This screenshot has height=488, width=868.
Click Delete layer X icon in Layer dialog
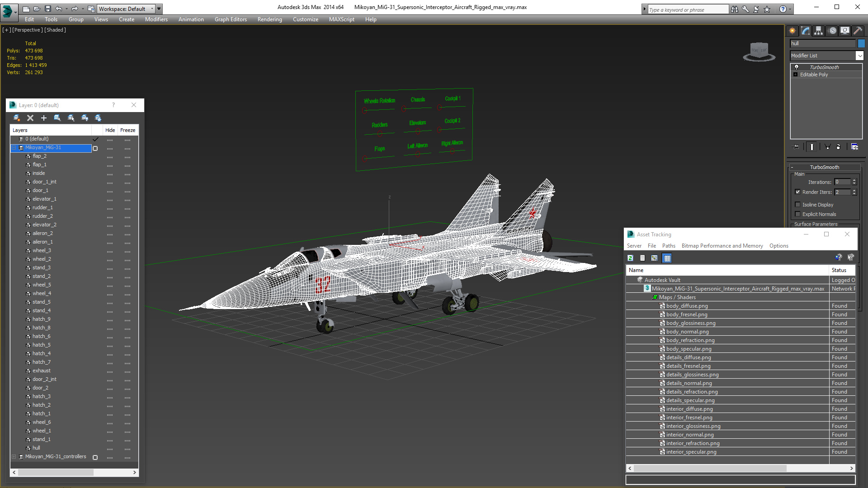(x=30, y=118)
